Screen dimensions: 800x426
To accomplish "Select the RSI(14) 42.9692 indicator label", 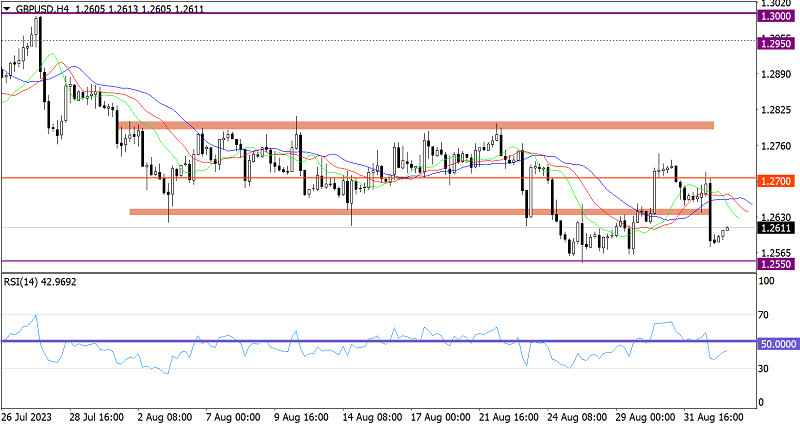I will (40, 282).
